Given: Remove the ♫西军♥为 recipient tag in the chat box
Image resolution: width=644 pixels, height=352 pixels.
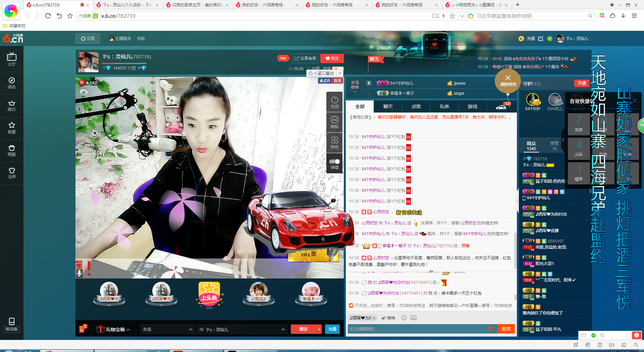Looking at the screenshot, I should 374,318.
